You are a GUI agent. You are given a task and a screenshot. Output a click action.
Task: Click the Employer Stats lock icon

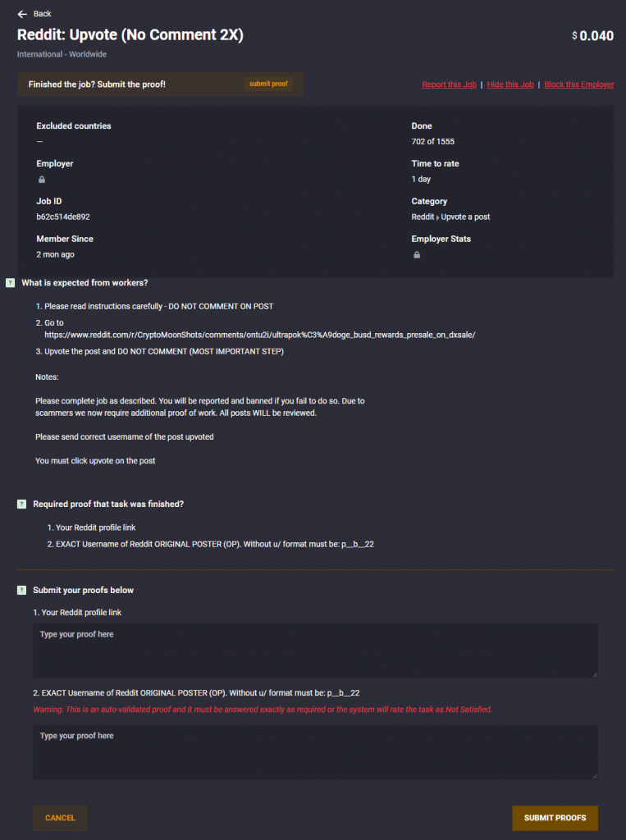[x=417, y=255]
